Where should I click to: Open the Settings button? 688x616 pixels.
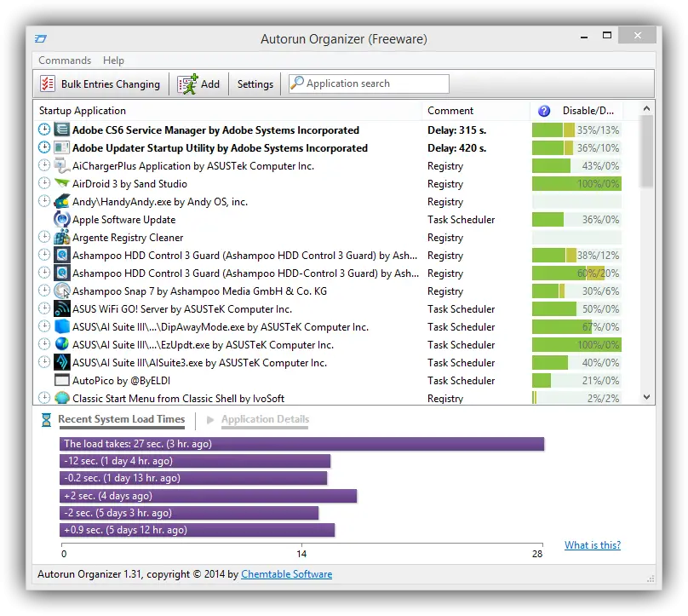click(x=255, y=83)
